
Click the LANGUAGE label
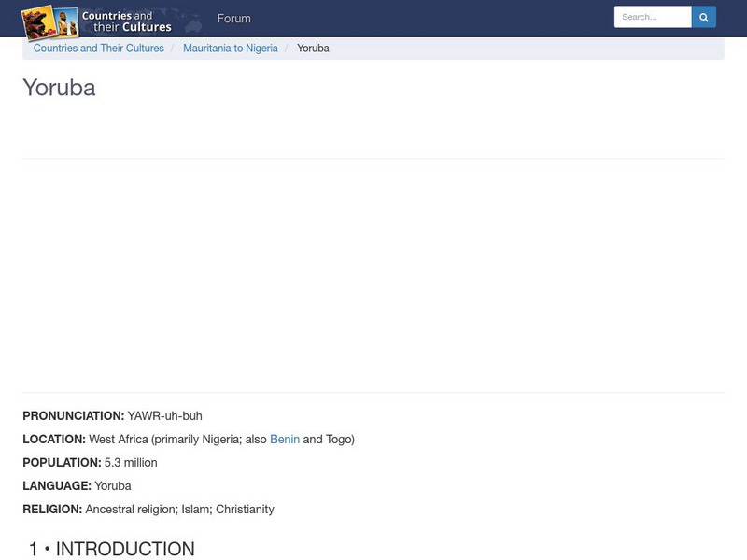57,485
